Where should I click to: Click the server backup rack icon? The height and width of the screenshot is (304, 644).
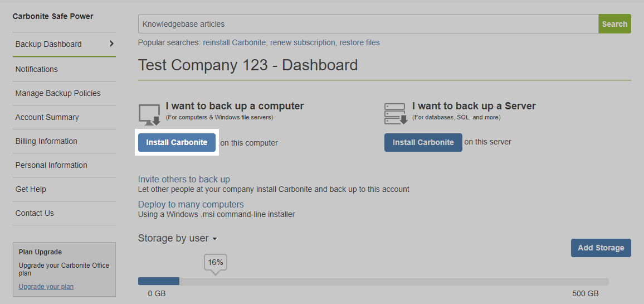(x=396, y=114)
